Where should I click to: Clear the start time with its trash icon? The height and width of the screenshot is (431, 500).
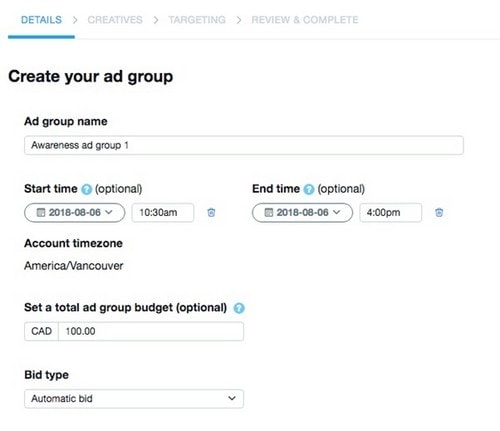coord(211,212)
